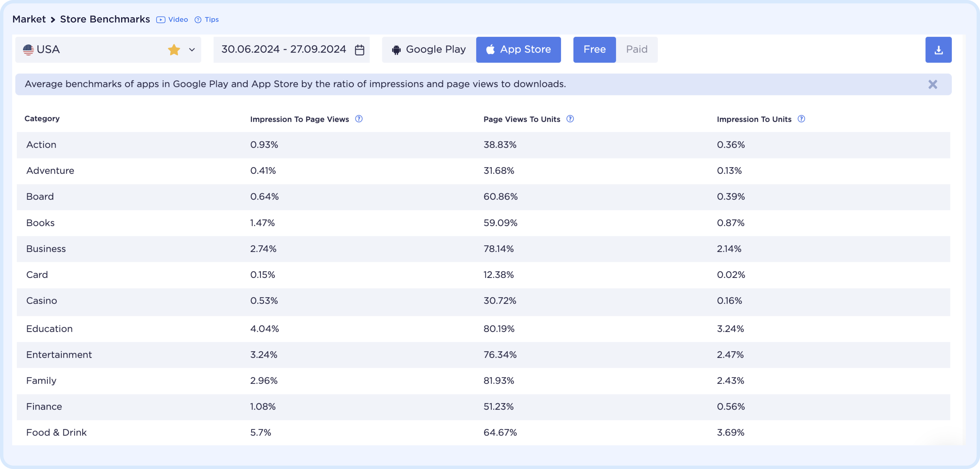Click Board's 60.86% value
This screenshot has height=469, width=980.
pos(500,197)
